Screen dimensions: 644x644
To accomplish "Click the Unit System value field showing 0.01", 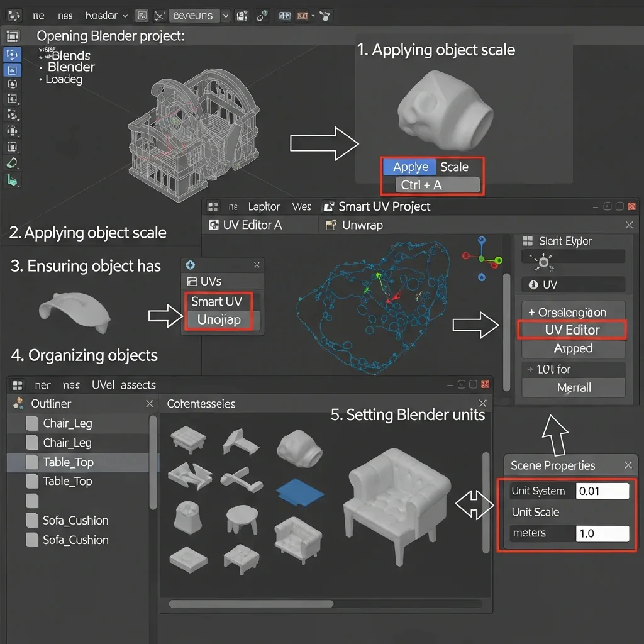I will [x=602, y=491].
